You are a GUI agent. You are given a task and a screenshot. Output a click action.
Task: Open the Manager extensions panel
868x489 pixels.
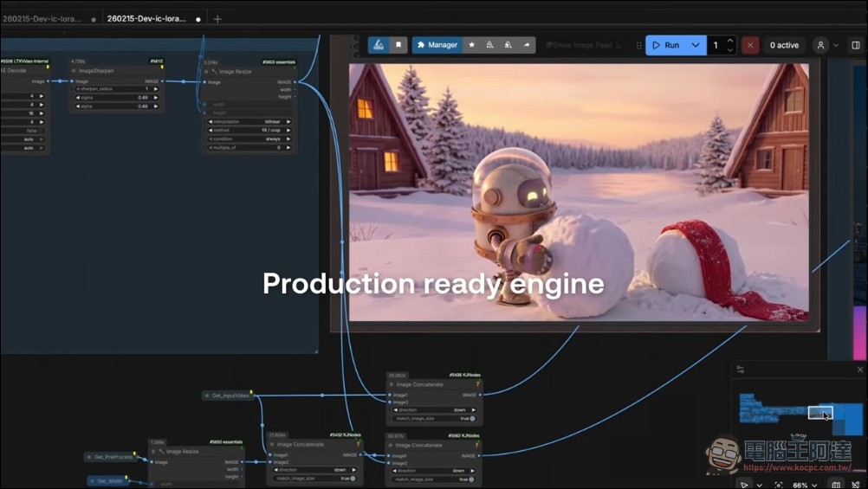pyautogui.click(x=437, y=45)
